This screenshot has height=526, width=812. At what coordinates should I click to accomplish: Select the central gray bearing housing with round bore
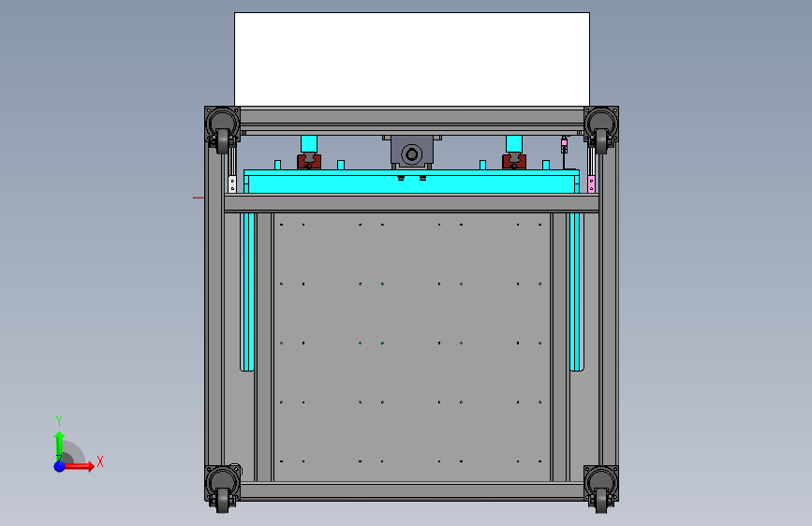412,153
